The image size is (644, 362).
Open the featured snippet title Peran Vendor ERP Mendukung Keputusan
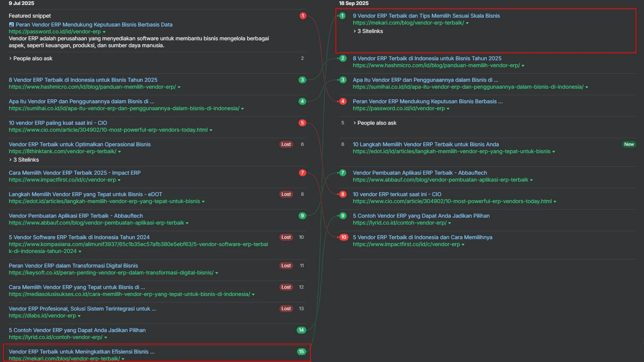tap(94, 25)
